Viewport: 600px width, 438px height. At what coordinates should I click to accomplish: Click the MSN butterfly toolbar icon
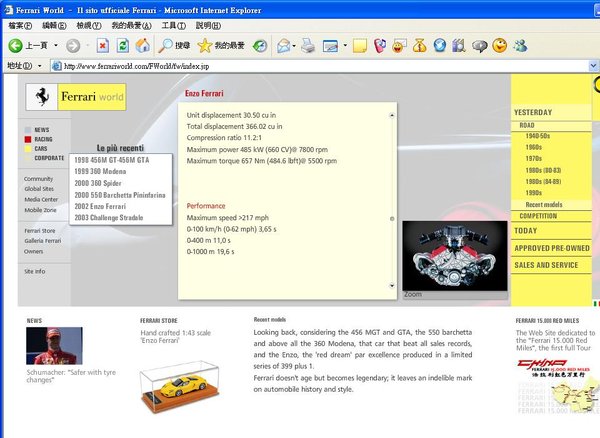pos(380,46)
